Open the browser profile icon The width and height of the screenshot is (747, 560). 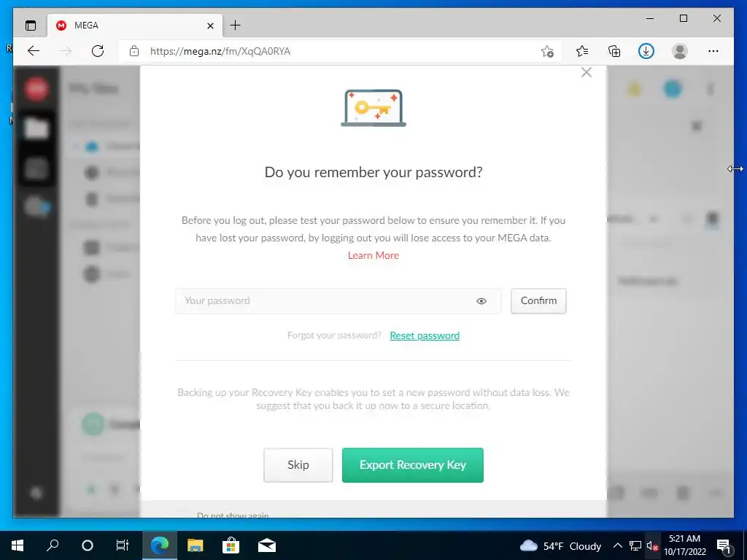[x=680, y=51]
